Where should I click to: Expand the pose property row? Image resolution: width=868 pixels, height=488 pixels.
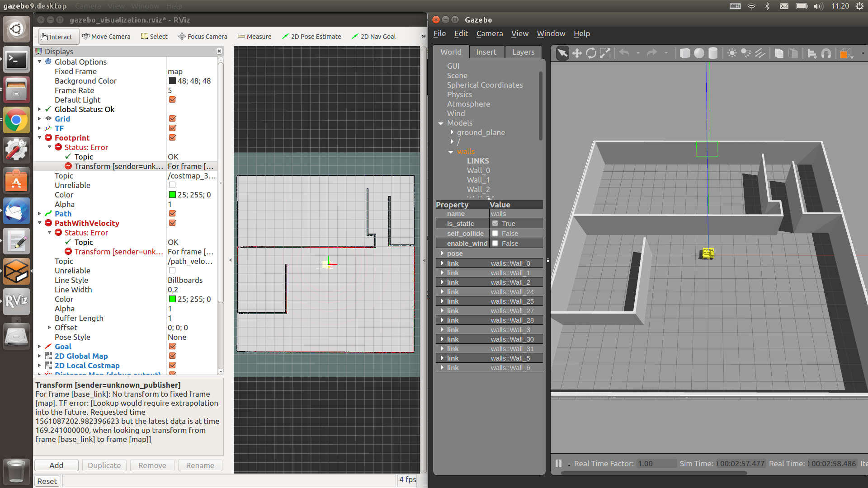[442, 253]
